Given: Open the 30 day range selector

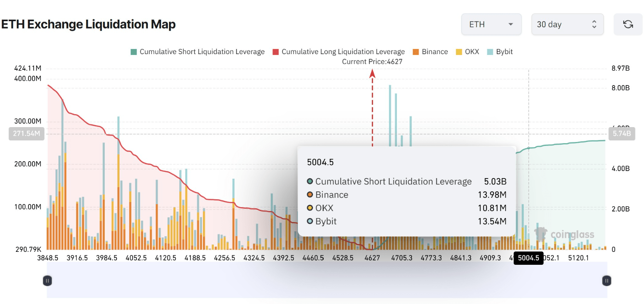Looking at the screenshot, I should (x=567, y=24).
